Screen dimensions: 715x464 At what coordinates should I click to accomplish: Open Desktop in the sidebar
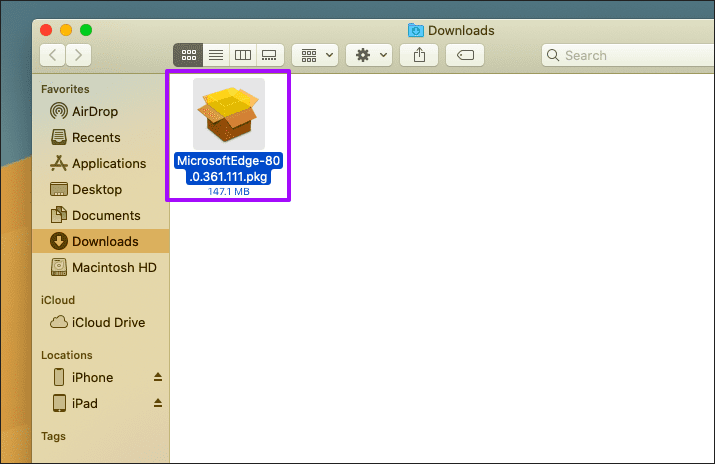[x=101, y=189]
